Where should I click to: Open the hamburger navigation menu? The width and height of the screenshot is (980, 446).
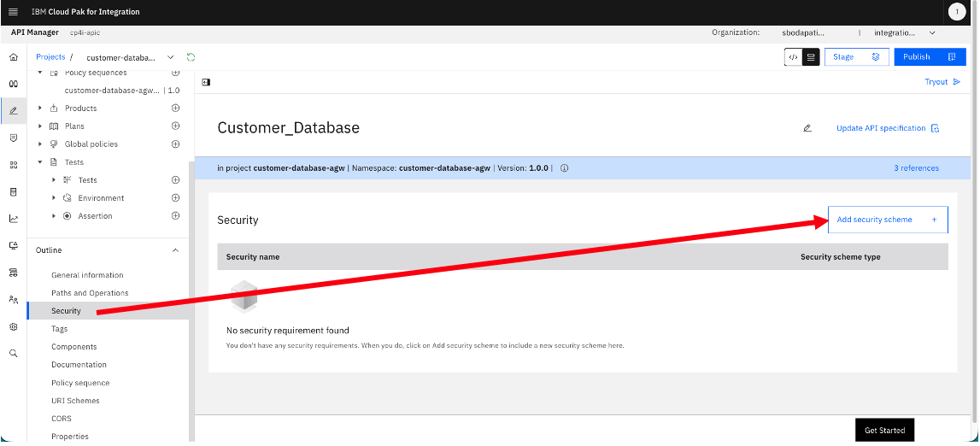tap(13, 12)
